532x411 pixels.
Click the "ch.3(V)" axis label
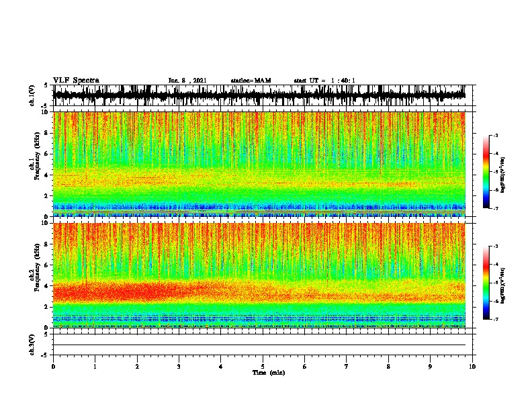click(x=32, y=345)
